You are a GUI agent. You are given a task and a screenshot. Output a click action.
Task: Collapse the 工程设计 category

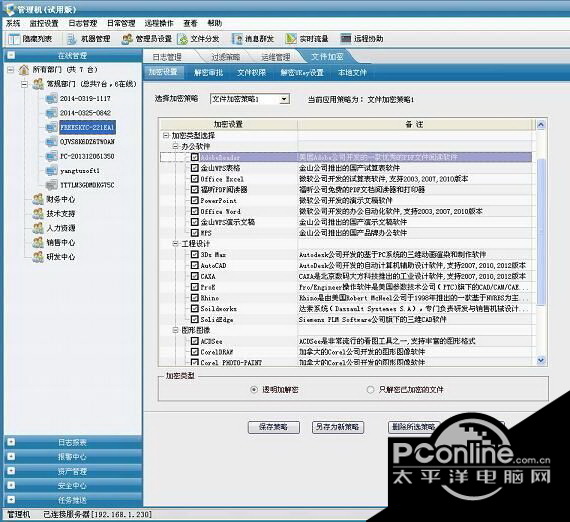[175, 244]
